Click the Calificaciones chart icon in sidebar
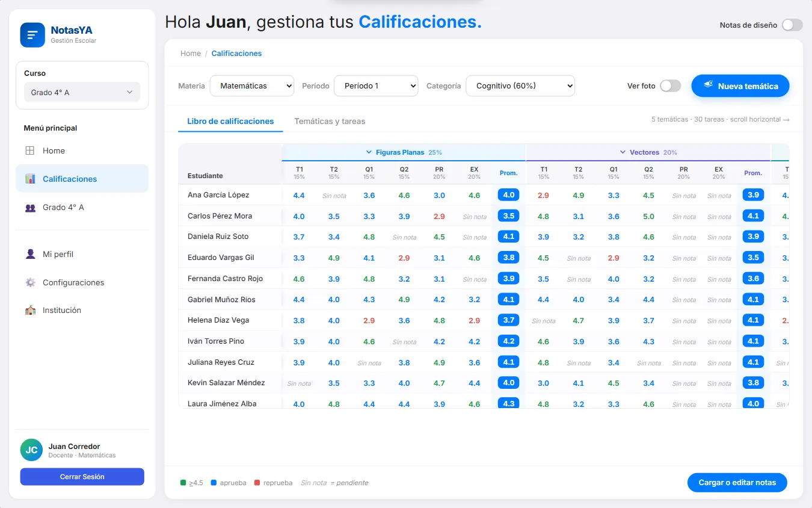The image size is (812, 508). [x=30, y=179]
